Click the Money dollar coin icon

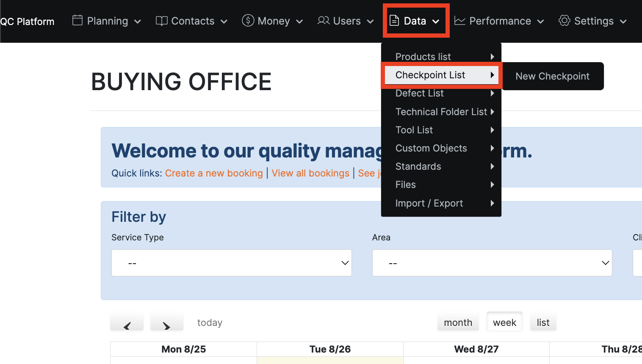pos(248,21)
